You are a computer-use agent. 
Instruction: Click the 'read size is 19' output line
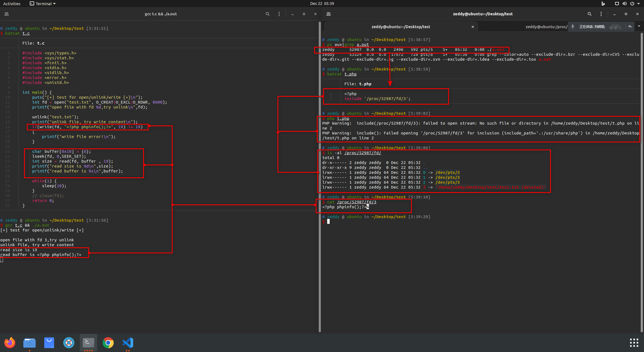[x=19, y=250]
